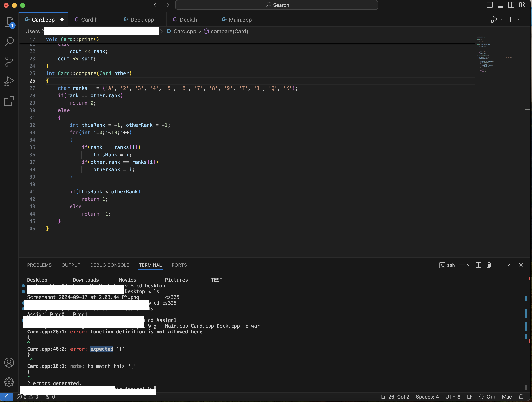This screenshot has height=402, width=532.
Task: Toggle the primary sidebar layout button
Action: [490, 5]
